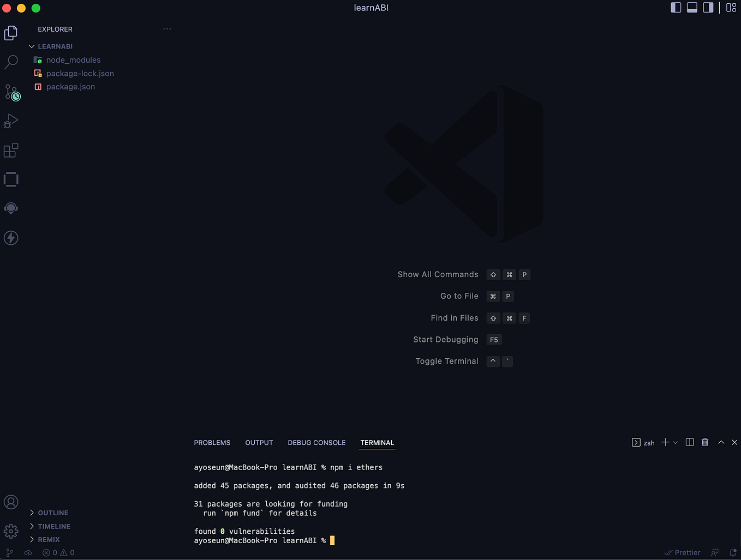Select package.json in the Explorer
This screenshot has height=560, width=741.
70,86
